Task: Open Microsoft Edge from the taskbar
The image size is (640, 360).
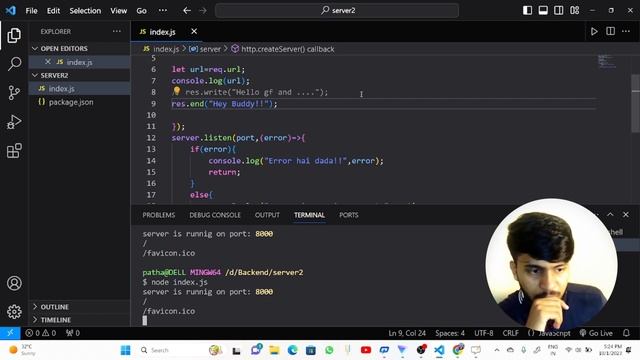Action: pos(292,350)
